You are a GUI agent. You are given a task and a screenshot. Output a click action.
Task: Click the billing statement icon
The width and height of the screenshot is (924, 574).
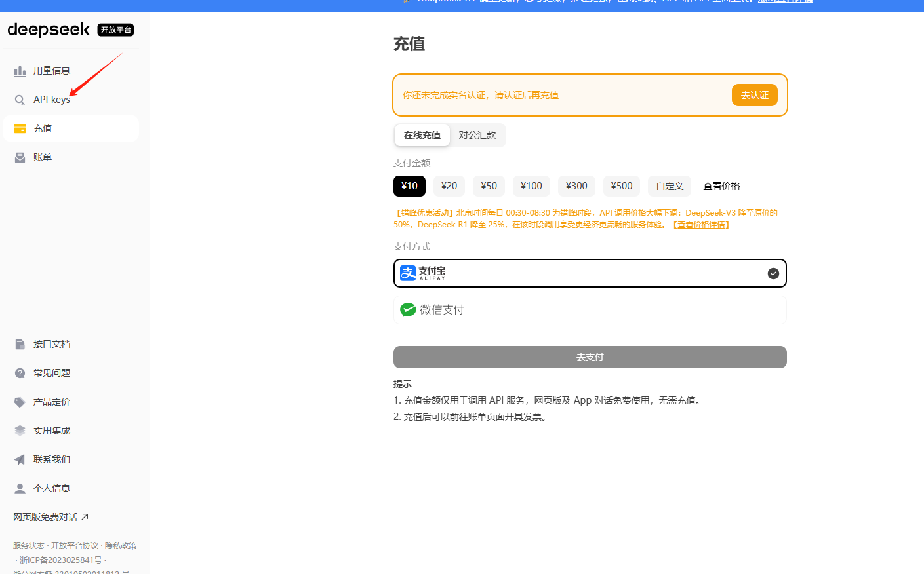20,157
